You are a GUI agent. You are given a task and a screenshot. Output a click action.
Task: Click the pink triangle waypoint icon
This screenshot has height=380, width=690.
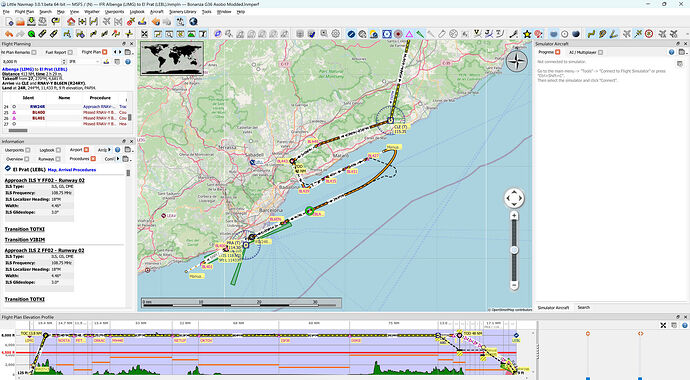pyautogui.click(x=409, y=34)
